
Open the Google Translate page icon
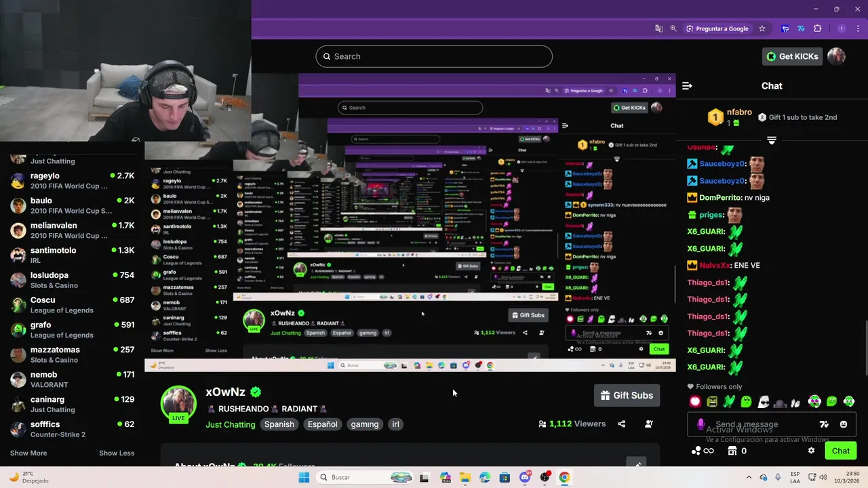point(658,28)
